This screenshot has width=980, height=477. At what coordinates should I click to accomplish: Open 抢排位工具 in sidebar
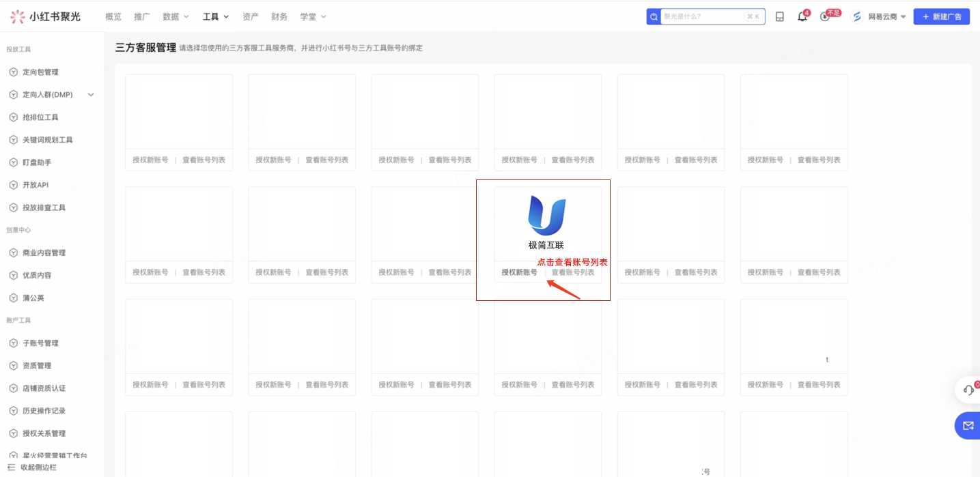pyautogui.click(x=40, y=117)
